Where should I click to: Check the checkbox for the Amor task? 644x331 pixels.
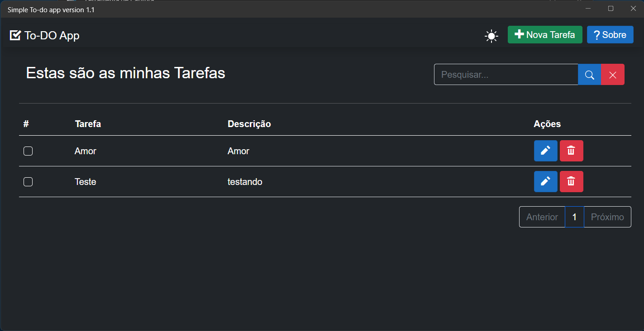pos(28,151)
